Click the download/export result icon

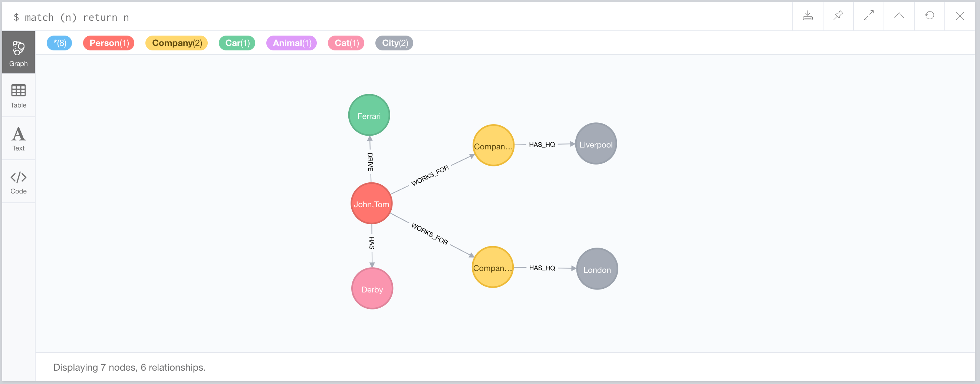(x=807, y=16)
